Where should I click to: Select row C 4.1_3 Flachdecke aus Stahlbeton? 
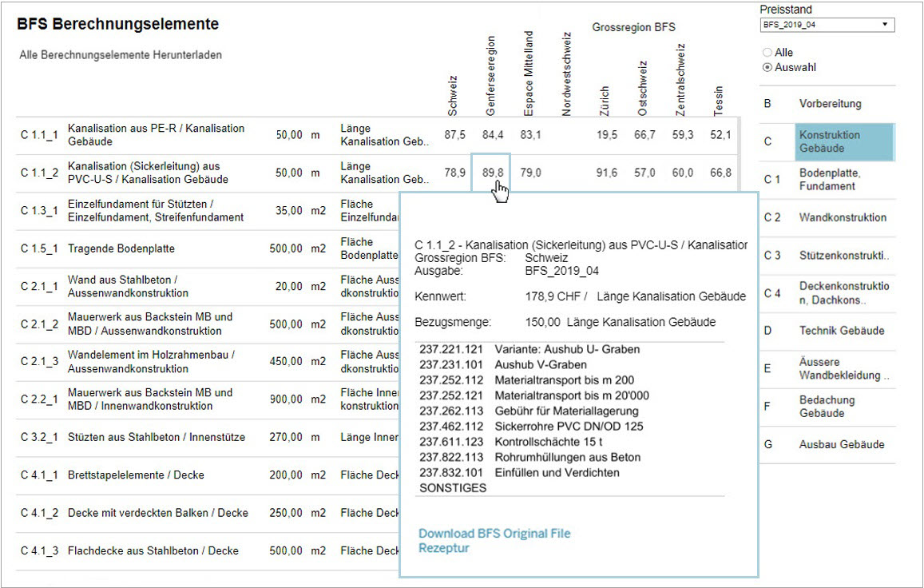[208, 550]
